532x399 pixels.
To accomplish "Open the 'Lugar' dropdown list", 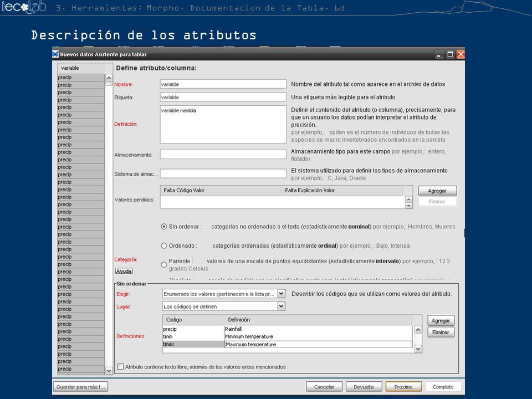I will (x=282, y=306).
